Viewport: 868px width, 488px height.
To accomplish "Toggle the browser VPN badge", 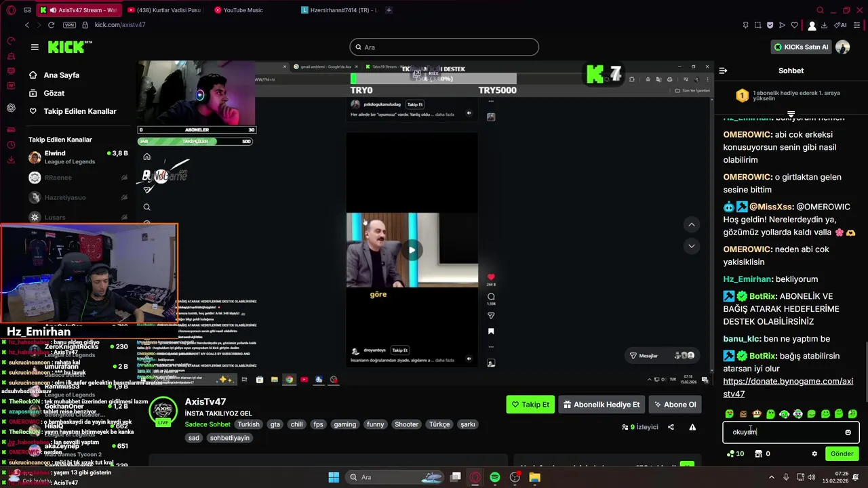I will pyautogui.click(x=69, y=25).
